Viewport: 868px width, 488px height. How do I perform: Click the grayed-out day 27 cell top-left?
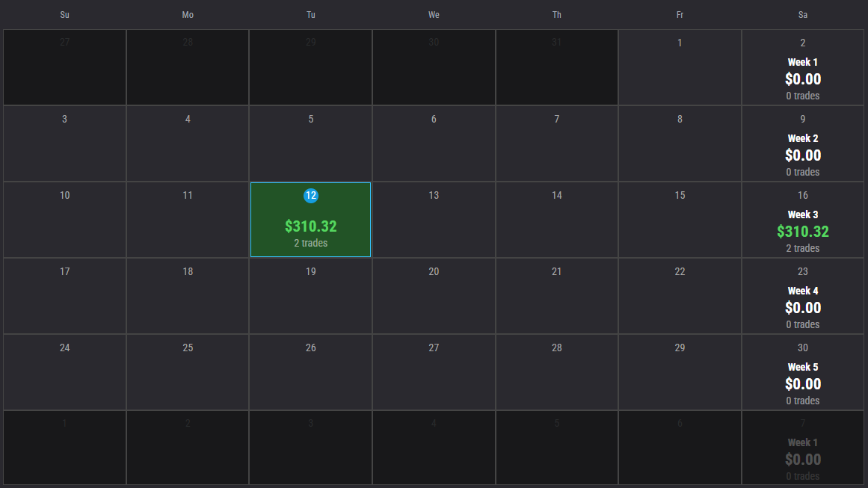click(x=64, y=67)
